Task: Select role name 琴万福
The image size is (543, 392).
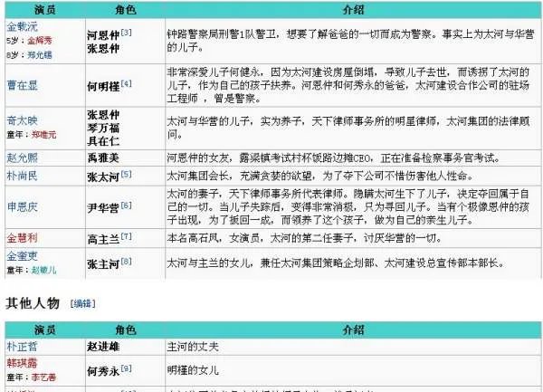Action: tap(103, 129)
